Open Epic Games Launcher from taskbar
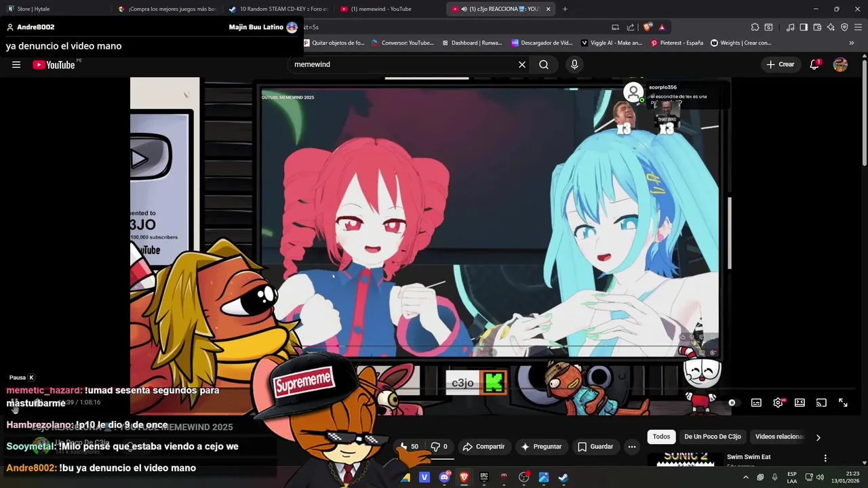The image size is (868, 488). [484, 477]
